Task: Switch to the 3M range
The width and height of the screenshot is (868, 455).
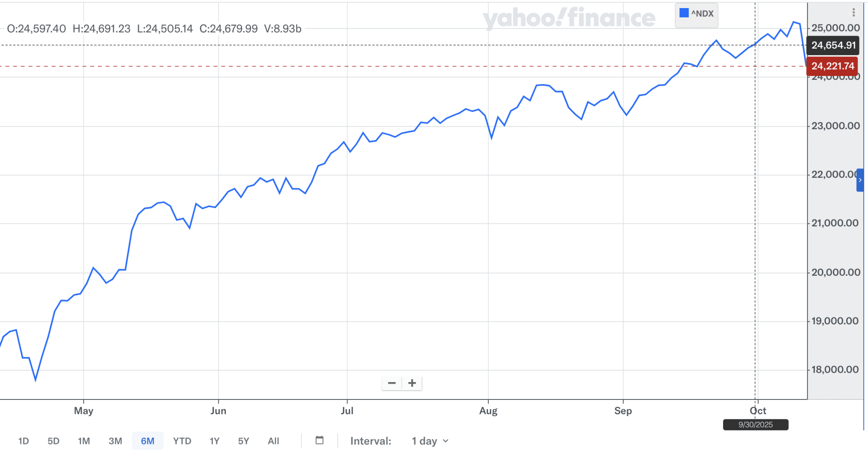Action: 115,441
